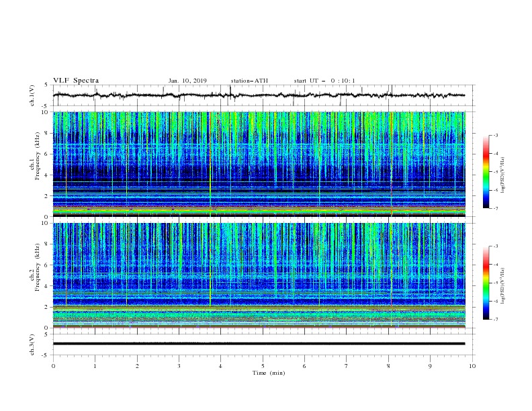Select the "start UT = 0:10:1" text
This screenshot has width=532, height=411.
click(x=324, y=81)
